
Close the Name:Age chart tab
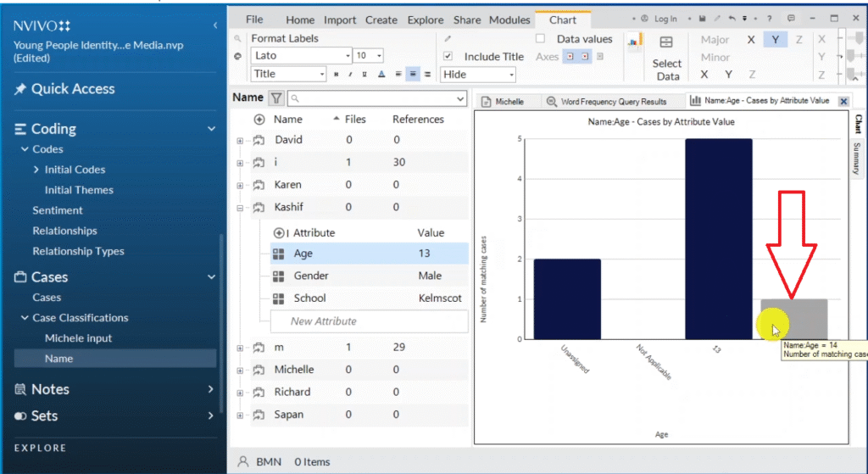pos(843,101)
